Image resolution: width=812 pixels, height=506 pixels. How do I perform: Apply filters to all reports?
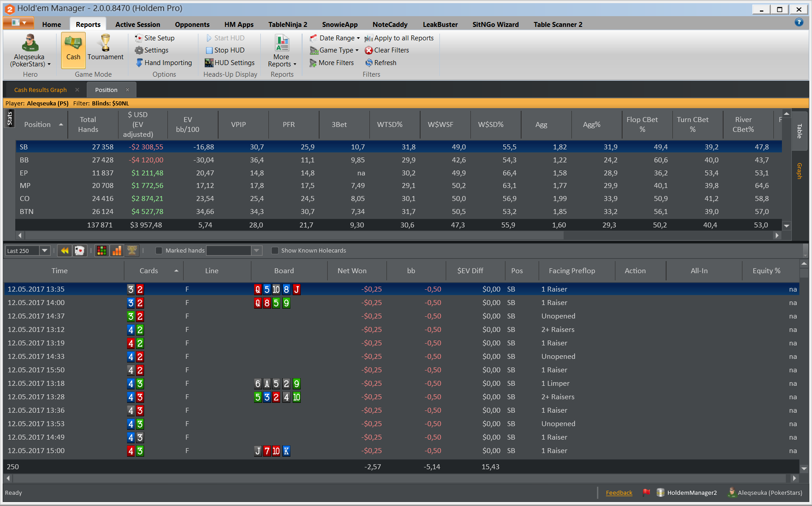point(399,38)
